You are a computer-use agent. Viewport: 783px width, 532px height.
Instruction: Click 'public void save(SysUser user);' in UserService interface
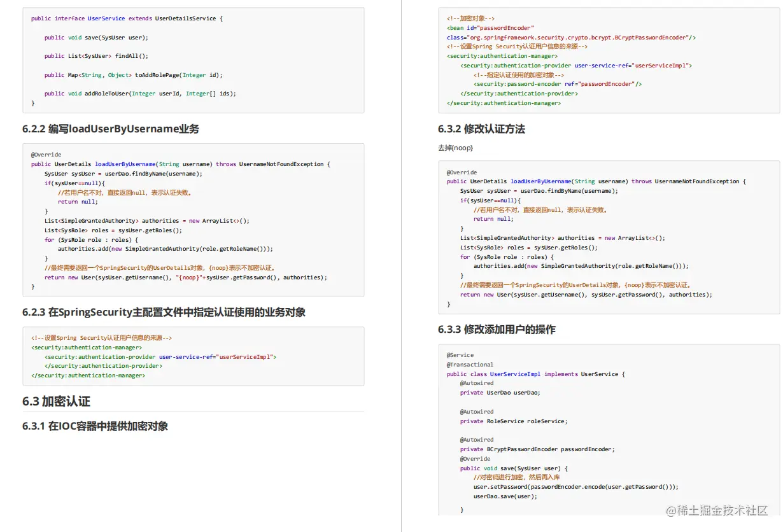click(96, 38)
